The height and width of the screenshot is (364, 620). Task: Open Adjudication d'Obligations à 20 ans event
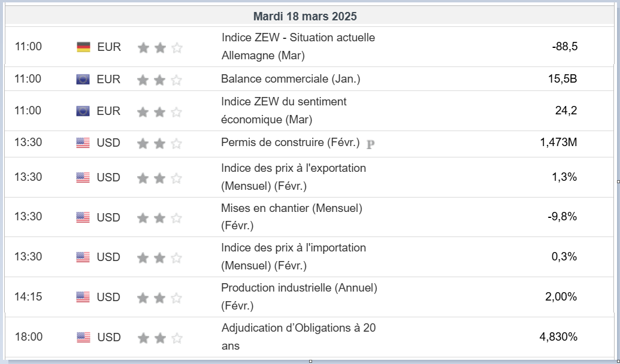tap(299, 336)
